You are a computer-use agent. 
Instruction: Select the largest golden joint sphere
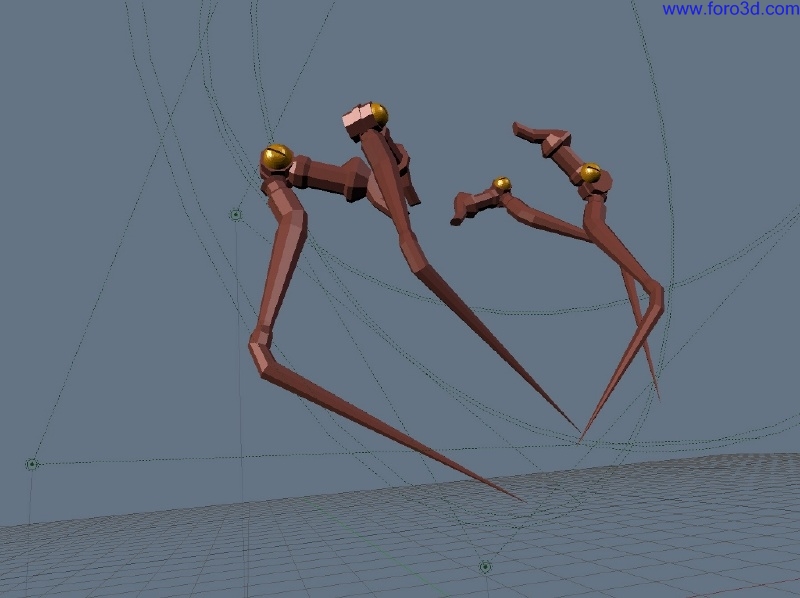[277, 157]
